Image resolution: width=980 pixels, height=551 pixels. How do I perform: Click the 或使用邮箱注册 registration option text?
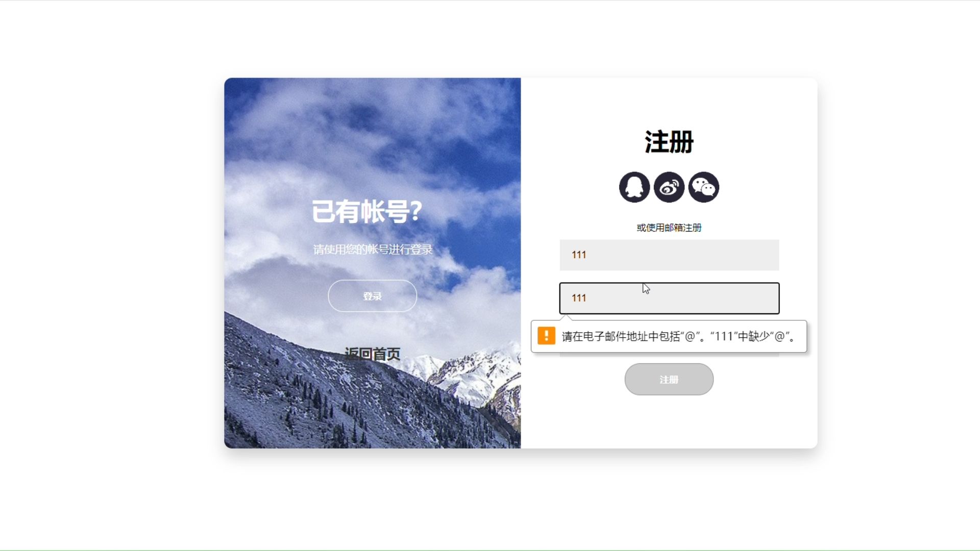(669, 228)
